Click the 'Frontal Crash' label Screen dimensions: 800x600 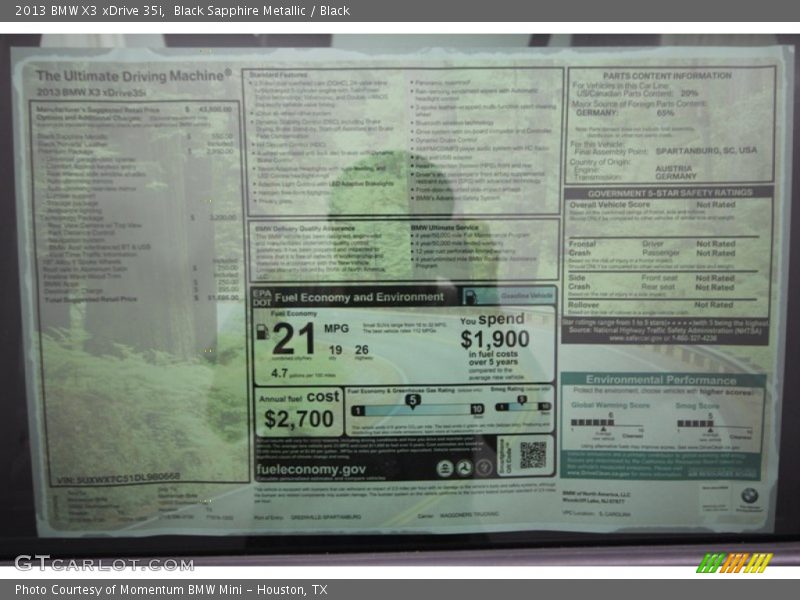(582, 248)
